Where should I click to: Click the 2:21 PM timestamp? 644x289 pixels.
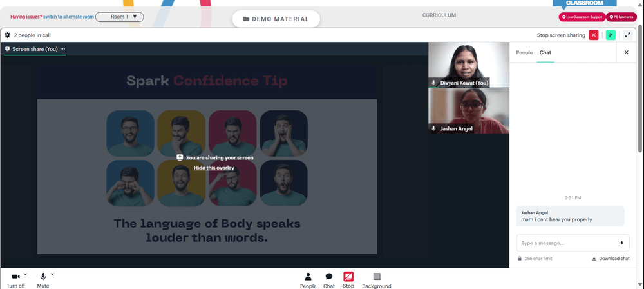[x=573, y=197]
